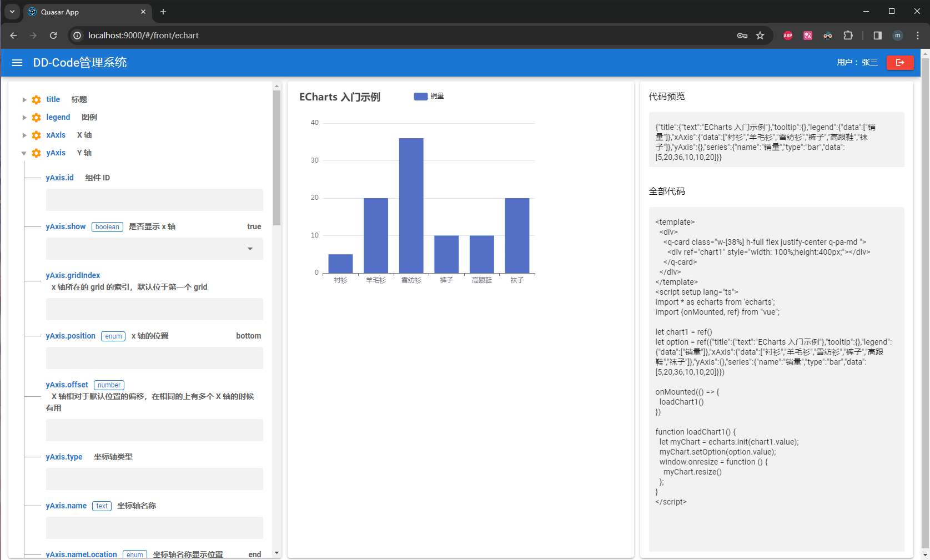
Task: Click the blue 销量 legend color swatch
Action: (421, 97)
